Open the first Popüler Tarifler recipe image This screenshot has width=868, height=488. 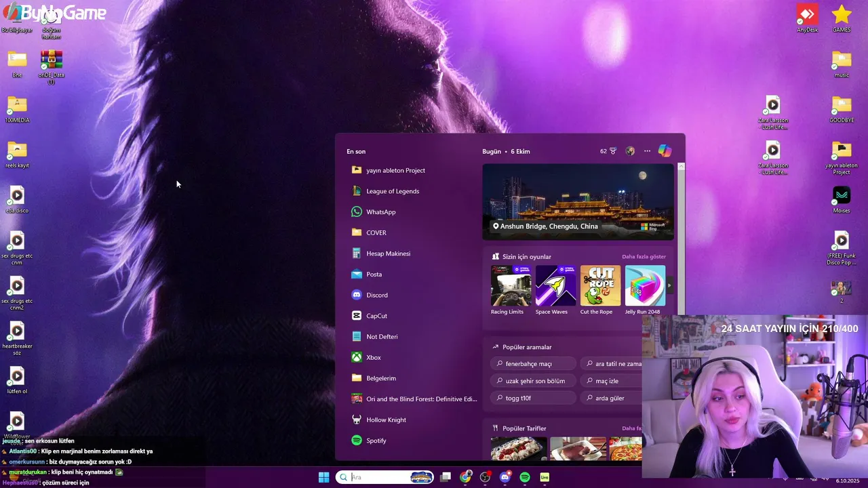[x=519, y=449]
